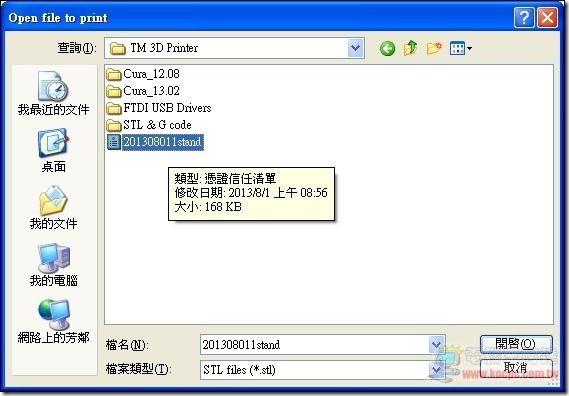
Task: Click the Cura_13.02 folder name
Action: (151, 91)
